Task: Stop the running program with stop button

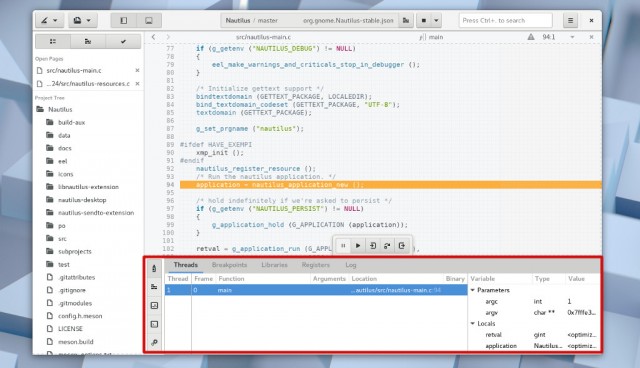Action: (x=424, y=20)
